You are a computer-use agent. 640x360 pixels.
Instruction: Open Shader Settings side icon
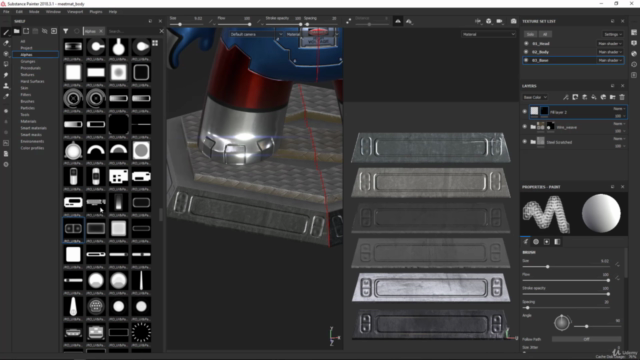tap(634, 53)
